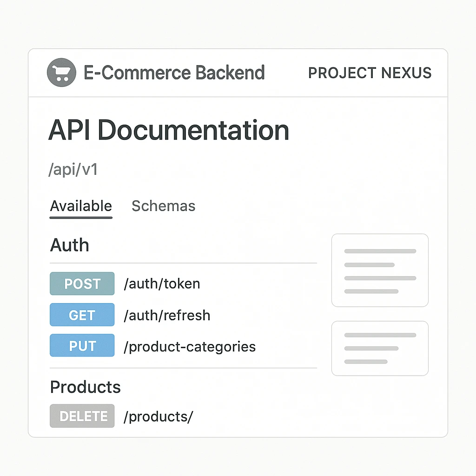Click the upper summary card panel
This screenshot has width=476, height=476.
[x=380, y=270]
